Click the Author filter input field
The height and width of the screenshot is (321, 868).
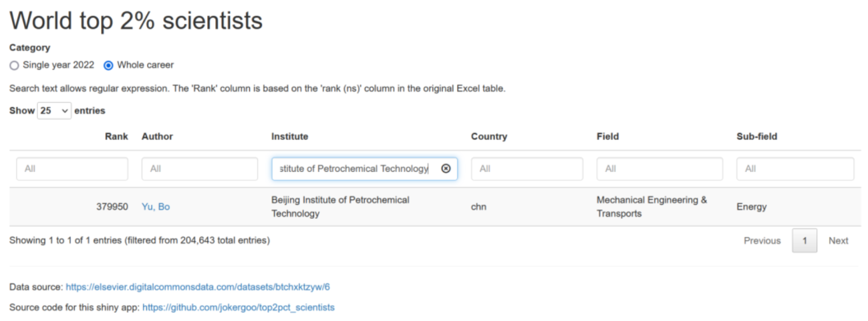tap(200, 169)
